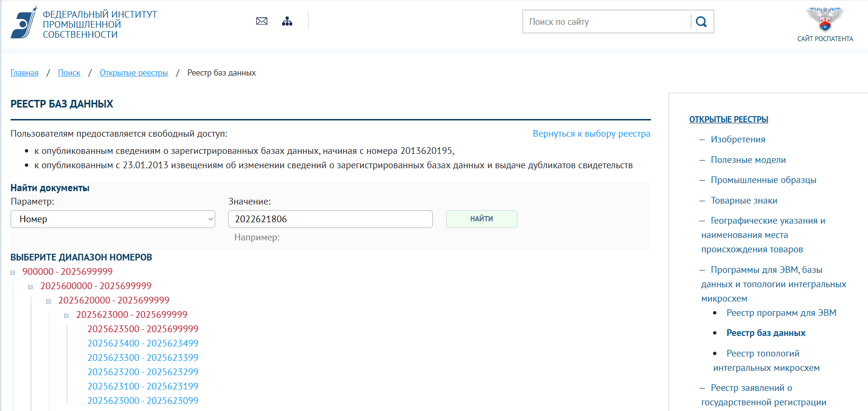Image resolution: width=868 pixels, height=411 pixels.
Task: Open Товарные знаки in sidebar menu
Action: point(744,201)
